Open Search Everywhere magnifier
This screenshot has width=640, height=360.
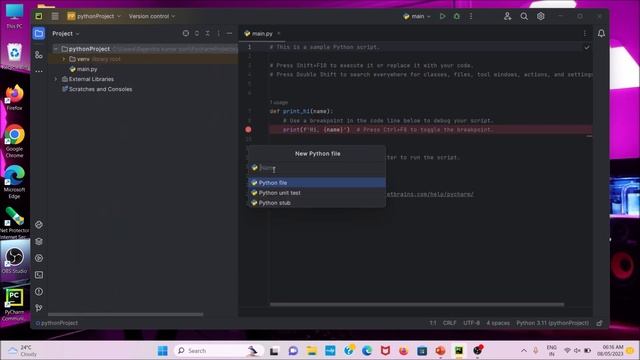pyautogui.click(x=524, y=16)
